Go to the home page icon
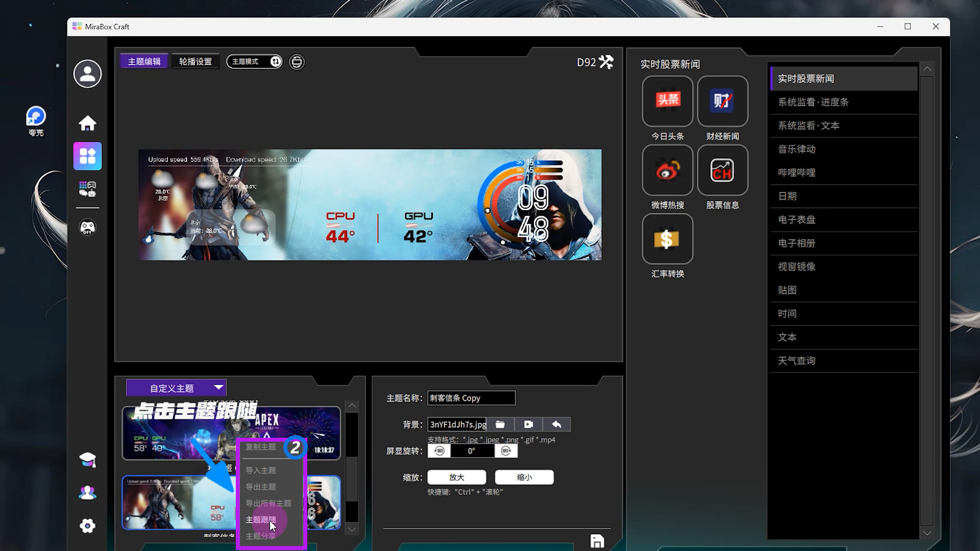Viewport: 980px width, 551px height. [87, 123]
